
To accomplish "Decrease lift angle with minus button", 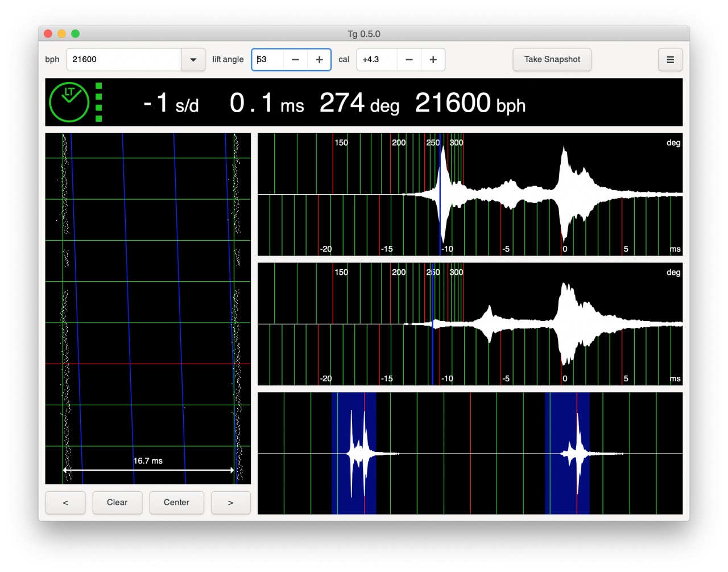I will pyautogui.click(x=295, y=60).
